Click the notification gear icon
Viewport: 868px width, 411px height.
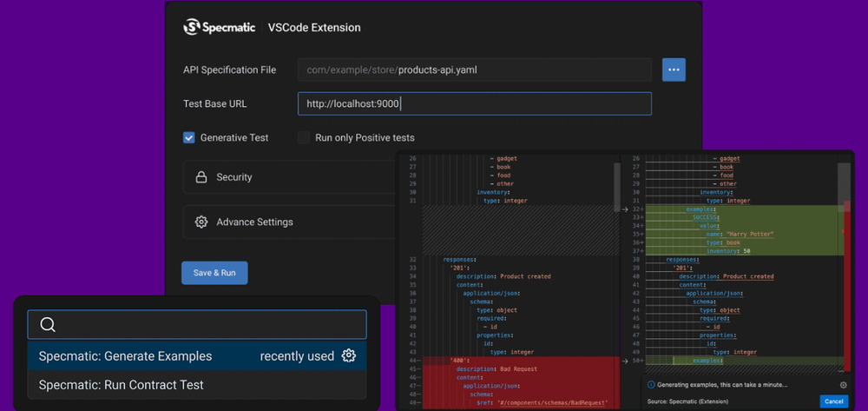pyautogui.click(x=843, y=384)
